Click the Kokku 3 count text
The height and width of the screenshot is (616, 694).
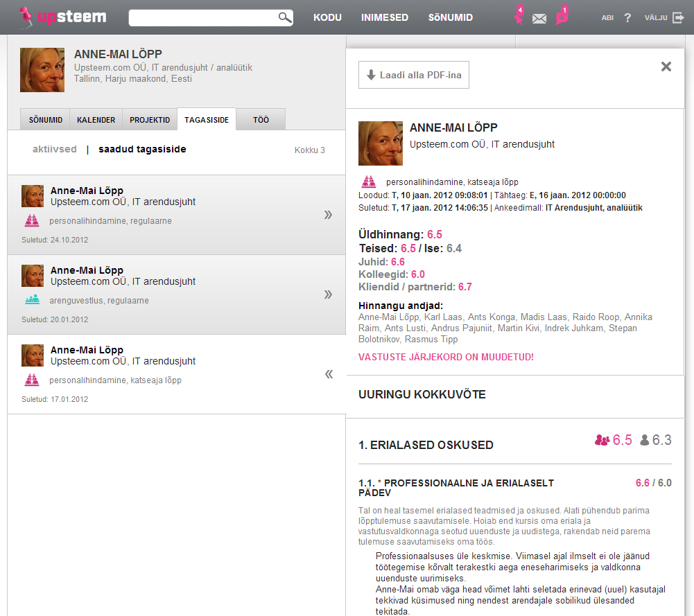[310, 150]
